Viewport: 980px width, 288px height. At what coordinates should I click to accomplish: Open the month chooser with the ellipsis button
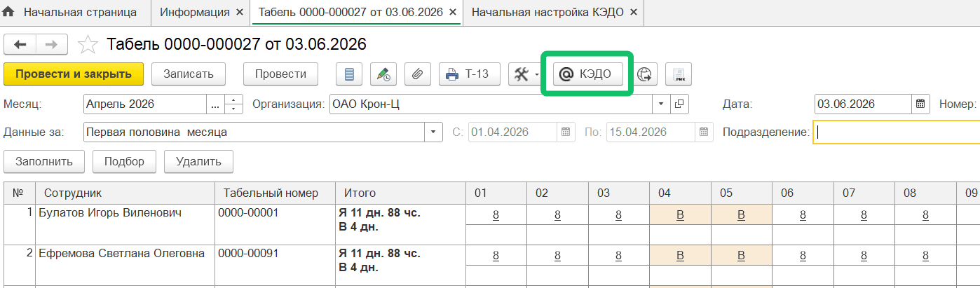[216, 104]
